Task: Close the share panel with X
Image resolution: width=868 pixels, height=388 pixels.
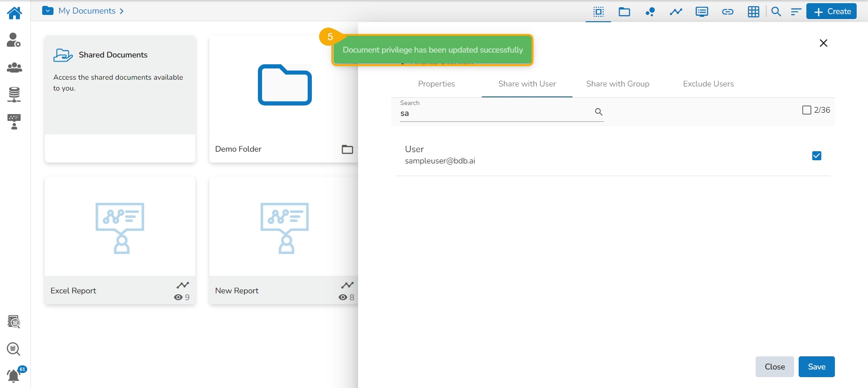Action: (x=824, y=43)
